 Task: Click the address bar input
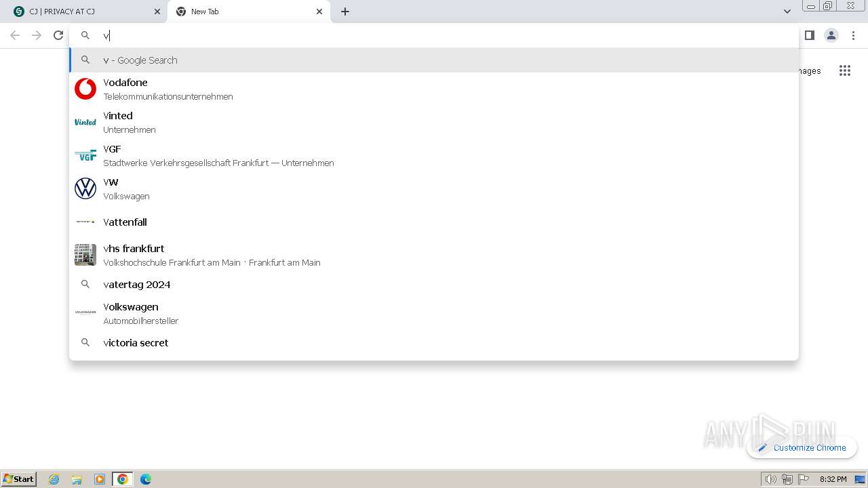pyautogui.click(x=434, y=35)
